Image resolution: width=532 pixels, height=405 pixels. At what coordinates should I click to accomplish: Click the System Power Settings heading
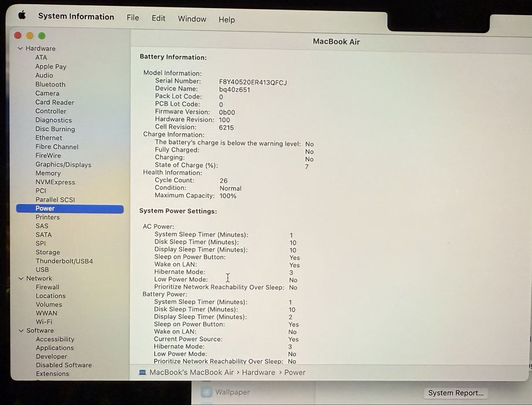pos(178,211)
